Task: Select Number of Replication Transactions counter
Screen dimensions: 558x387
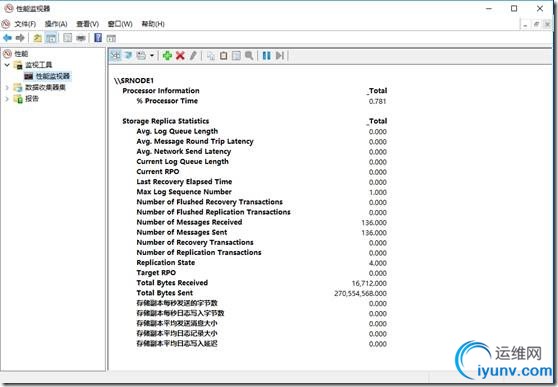Action: (x=199, y=252)
